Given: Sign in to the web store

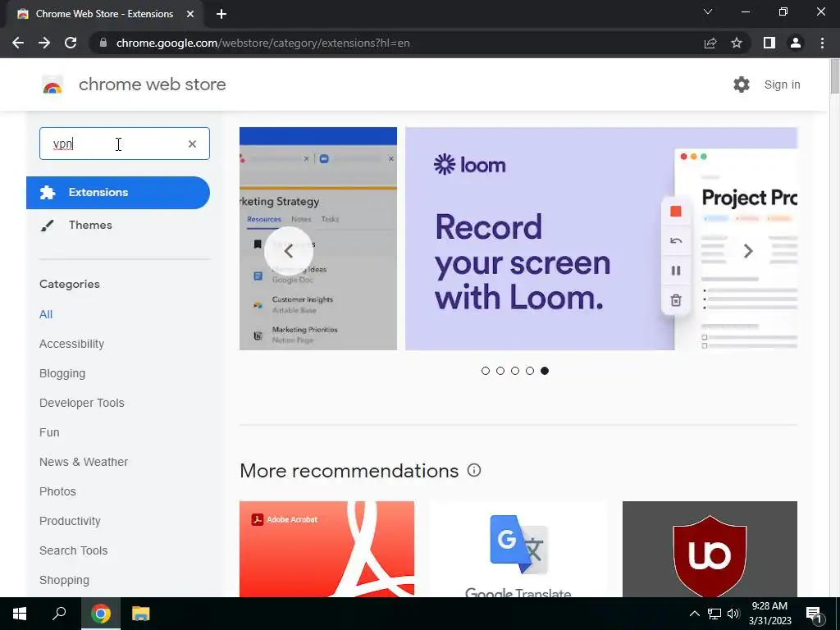Looking at the screenshot, I should (x=782, y=84).
